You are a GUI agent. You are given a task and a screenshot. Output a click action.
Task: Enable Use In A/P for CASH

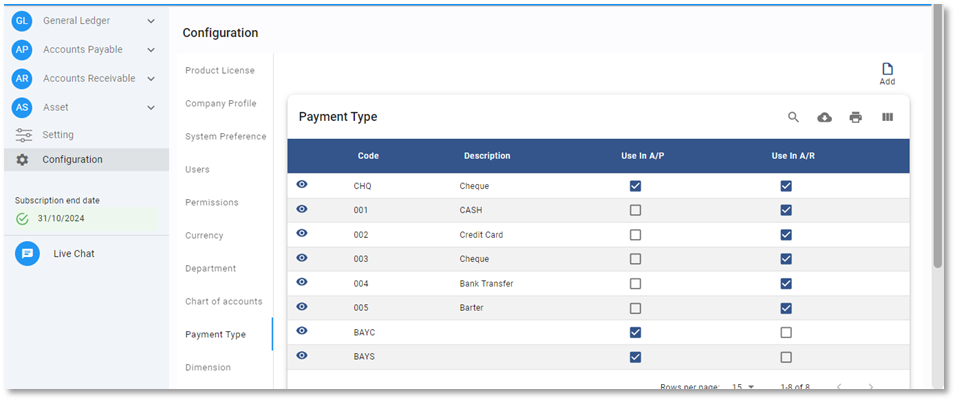click(635, 210)
